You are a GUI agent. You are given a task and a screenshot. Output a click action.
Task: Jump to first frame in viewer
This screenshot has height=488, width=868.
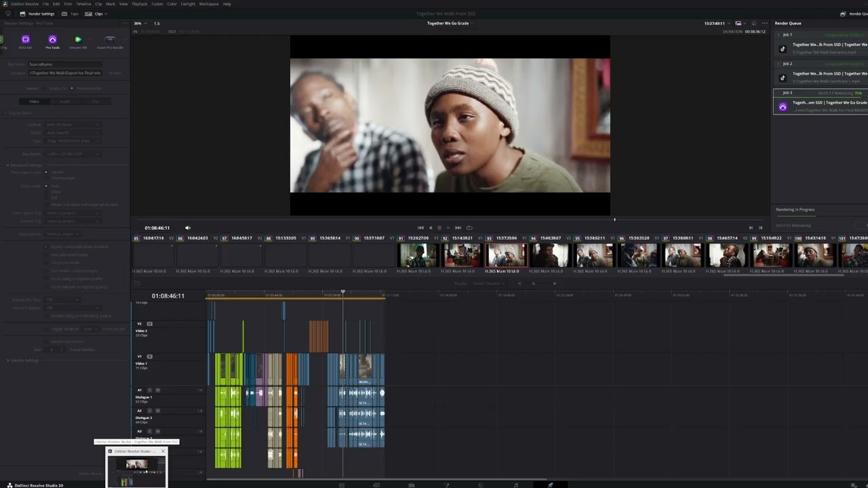click(x=420, y=228)
